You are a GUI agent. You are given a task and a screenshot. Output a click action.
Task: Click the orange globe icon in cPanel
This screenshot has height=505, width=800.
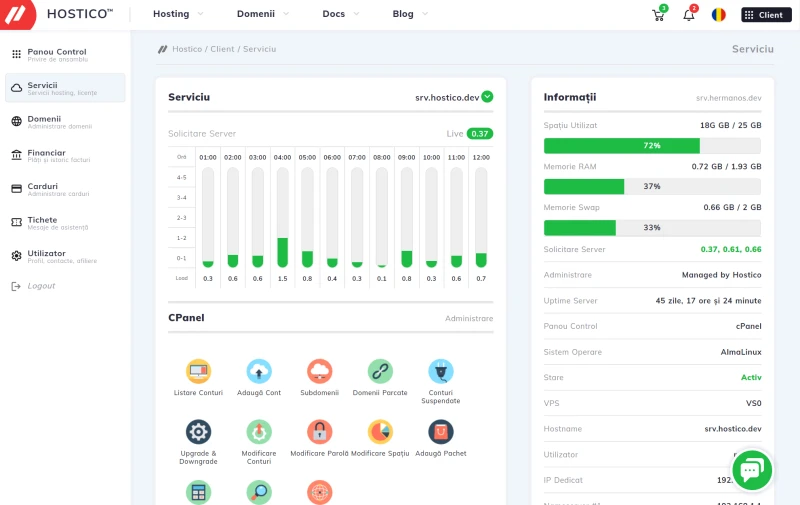tap(319, 492)
